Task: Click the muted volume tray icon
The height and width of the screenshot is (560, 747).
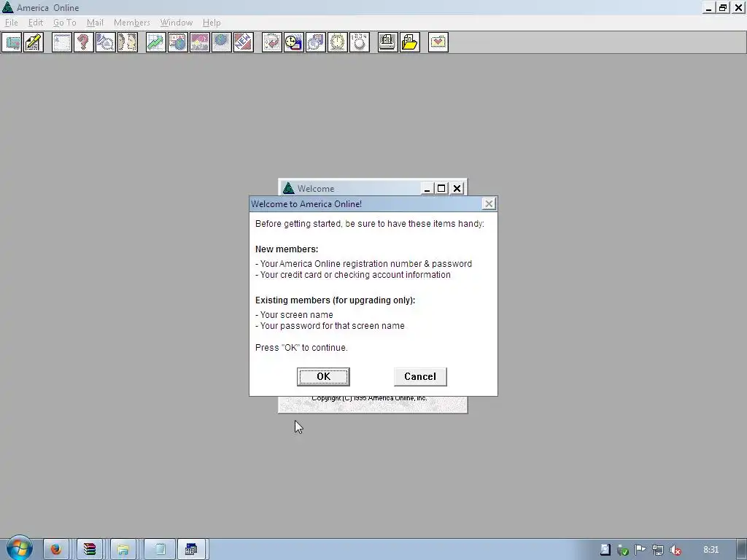Action: click(x=675, y=550)
